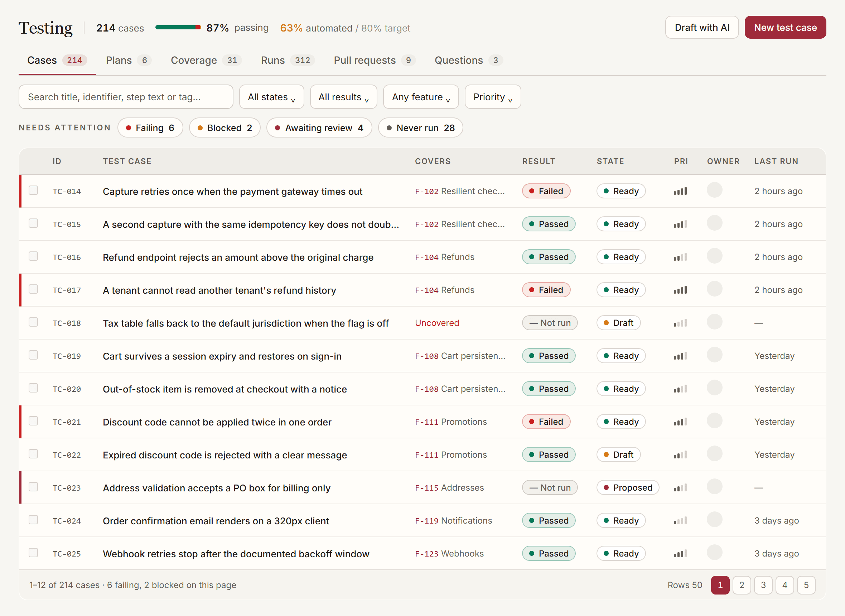The width and height of the screenshot is (845, 616).
Task: Click priority bars icon for TC-023
Action: 680,488
